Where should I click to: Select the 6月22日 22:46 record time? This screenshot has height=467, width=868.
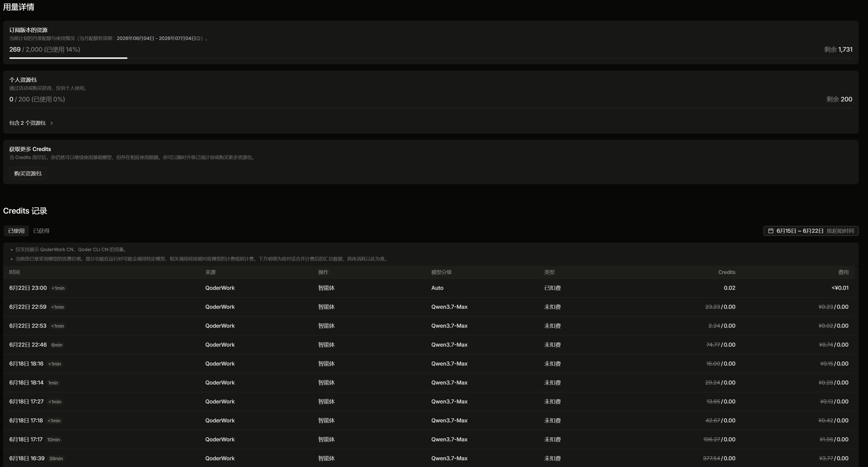point(28,345)
